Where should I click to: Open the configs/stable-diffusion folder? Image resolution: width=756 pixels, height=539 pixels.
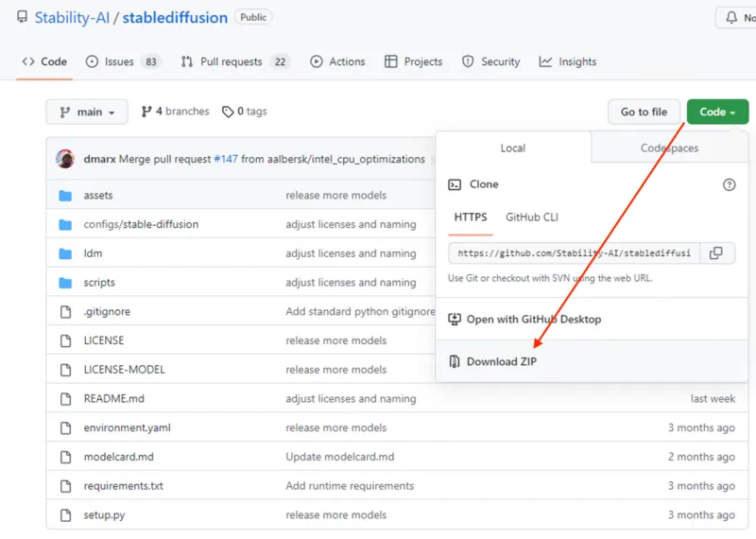pyautogui.click(x=141, y=224)
